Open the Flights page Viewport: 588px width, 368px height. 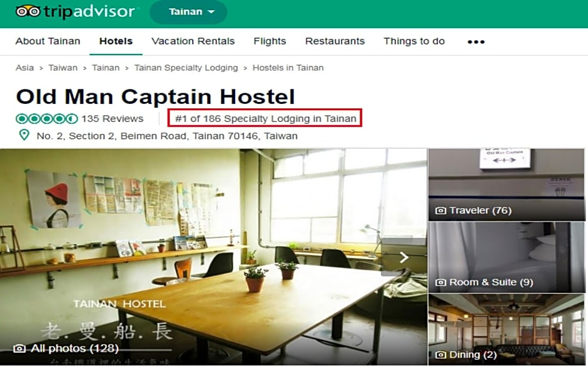click(x=270, y=41)
